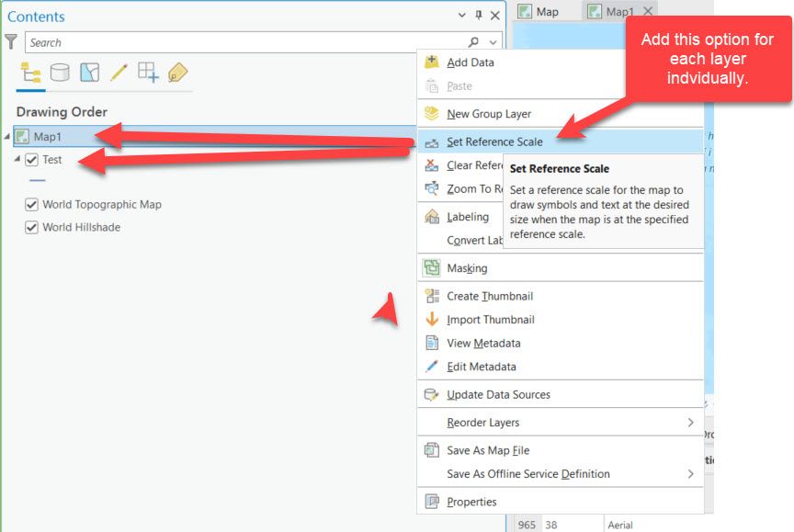Choose Set Reference Scale menu entry
This screenshot has width=794, height=532.
pyautogui.click(x=561, y=141)
